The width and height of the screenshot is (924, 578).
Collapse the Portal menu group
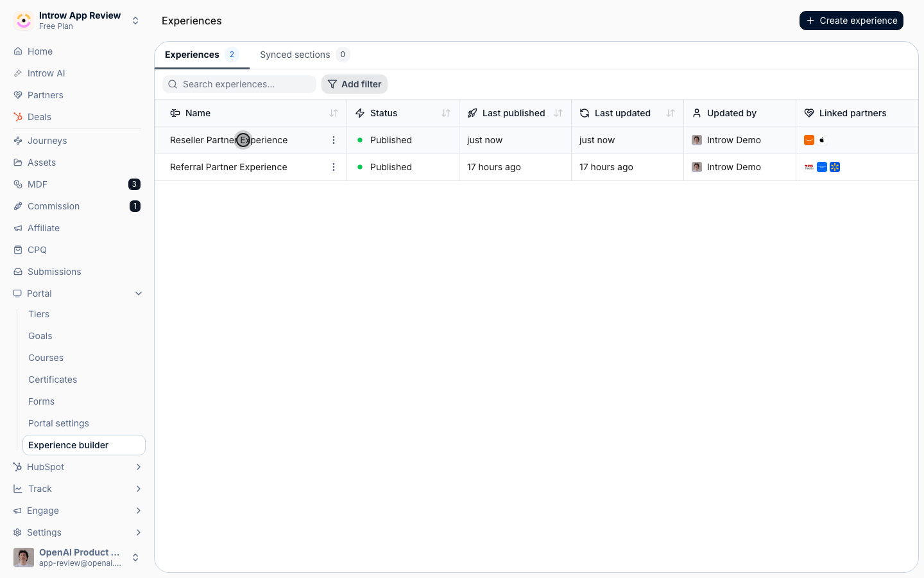[77, 293]
